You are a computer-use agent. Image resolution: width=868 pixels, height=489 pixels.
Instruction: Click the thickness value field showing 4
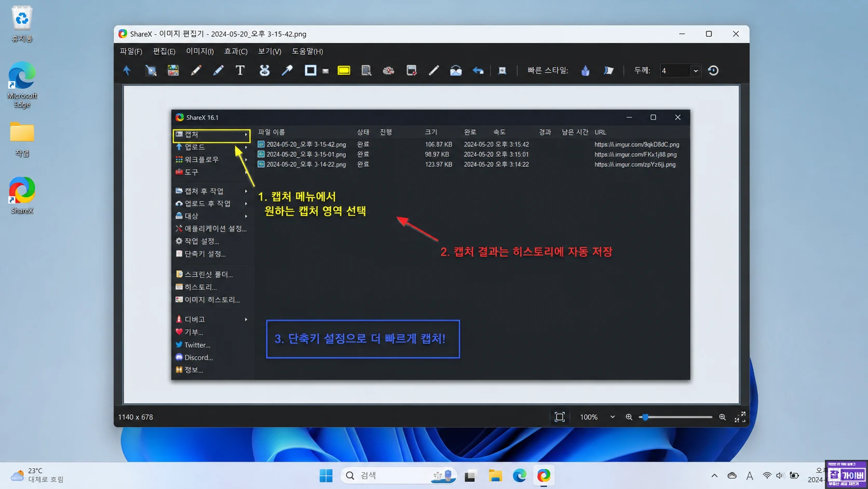tap(675, 71)
